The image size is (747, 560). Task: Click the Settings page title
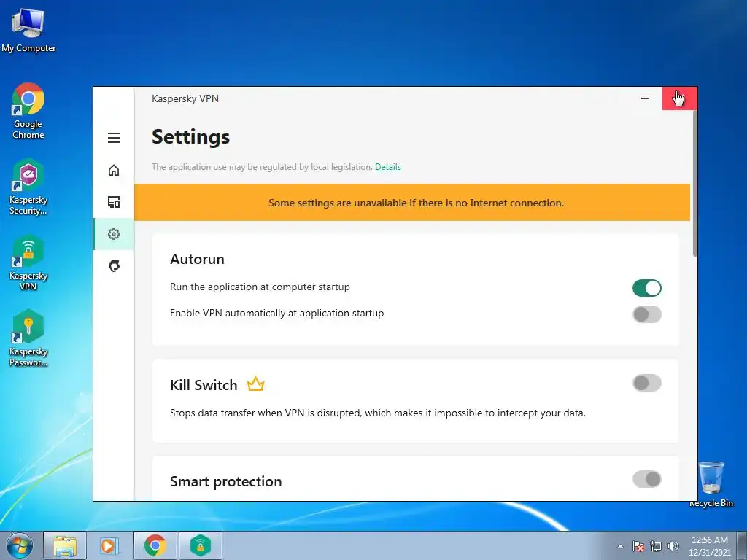pos(190,137)
